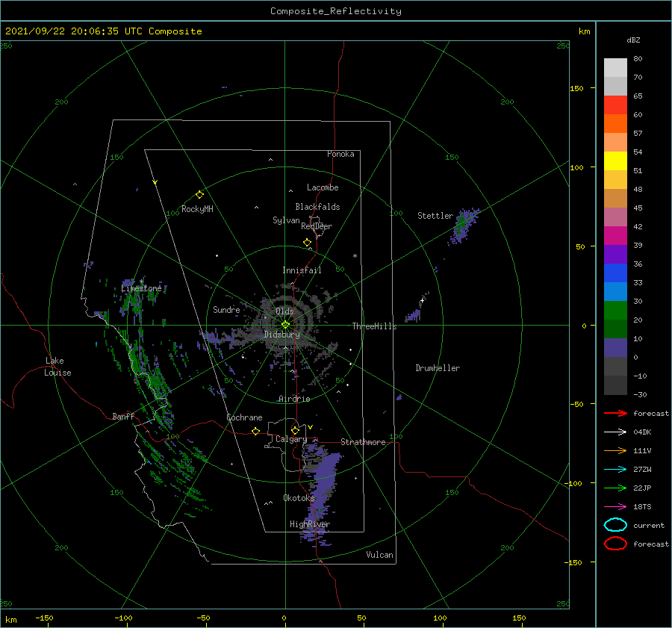The width and height of the screenshot is (672, 628).
Task: Click the magenta 18TS arrow in legend
Action: point(615,507)
